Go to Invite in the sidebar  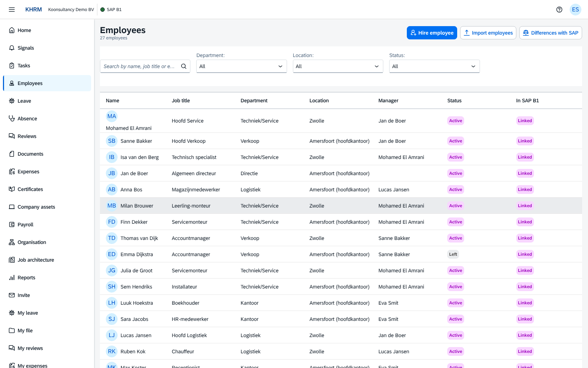coord(47,295)
